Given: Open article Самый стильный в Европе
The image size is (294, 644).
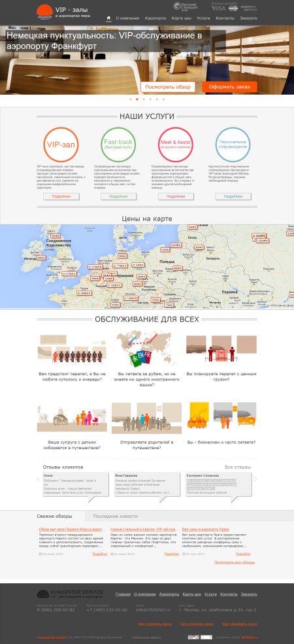Looking at the screenshot, I should [143, 530].
